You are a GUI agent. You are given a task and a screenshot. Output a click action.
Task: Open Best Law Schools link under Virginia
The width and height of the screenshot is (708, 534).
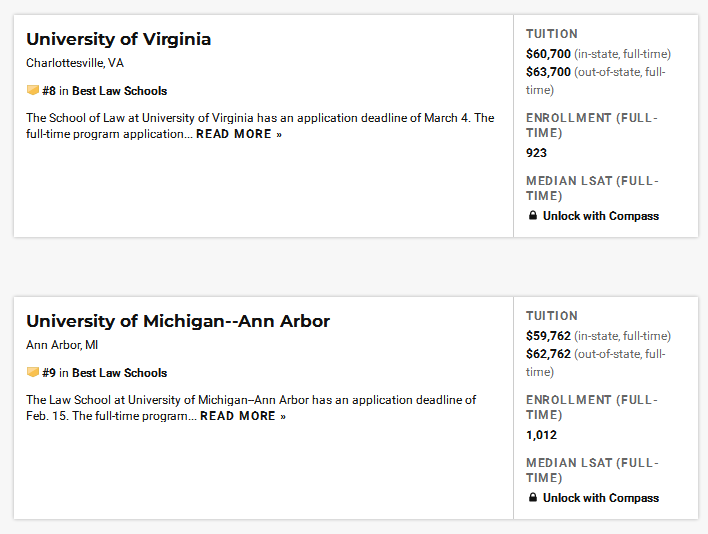click(120, 91)
